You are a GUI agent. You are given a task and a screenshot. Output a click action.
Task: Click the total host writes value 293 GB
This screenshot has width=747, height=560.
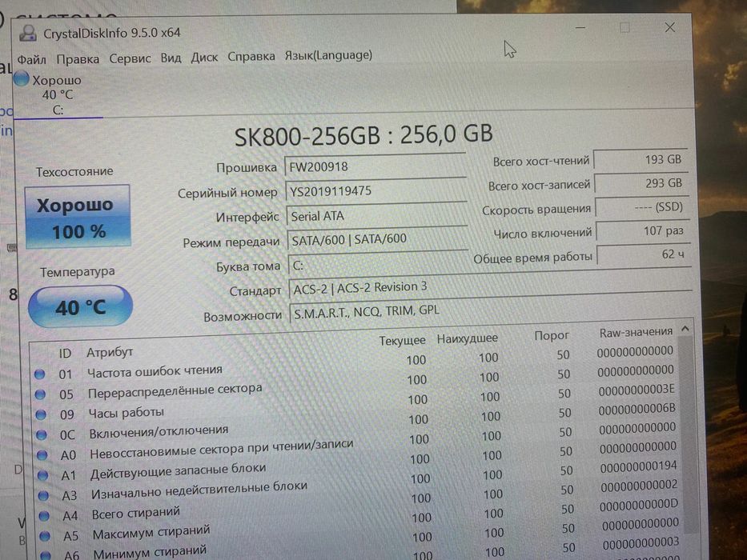coord(641,183)
